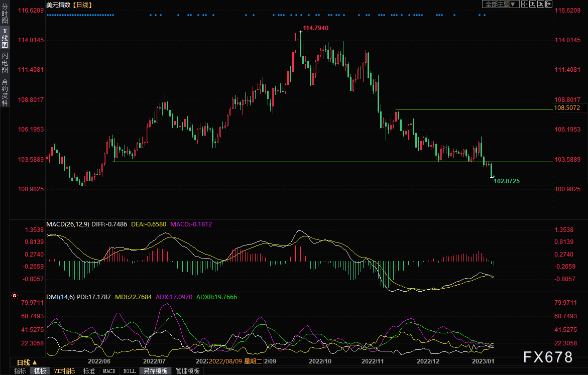Open the 闪电图 side tab
Screen dimensions: 588x375
click(5, 62)
